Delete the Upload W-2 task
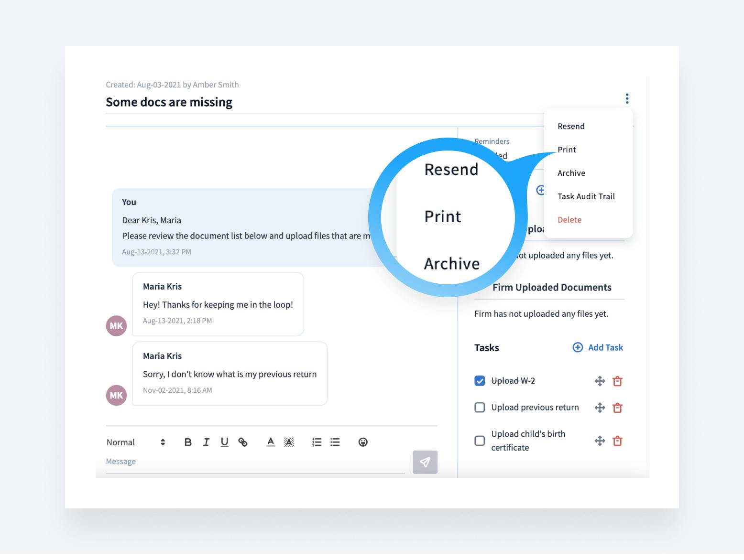 [x=617, y=381]
